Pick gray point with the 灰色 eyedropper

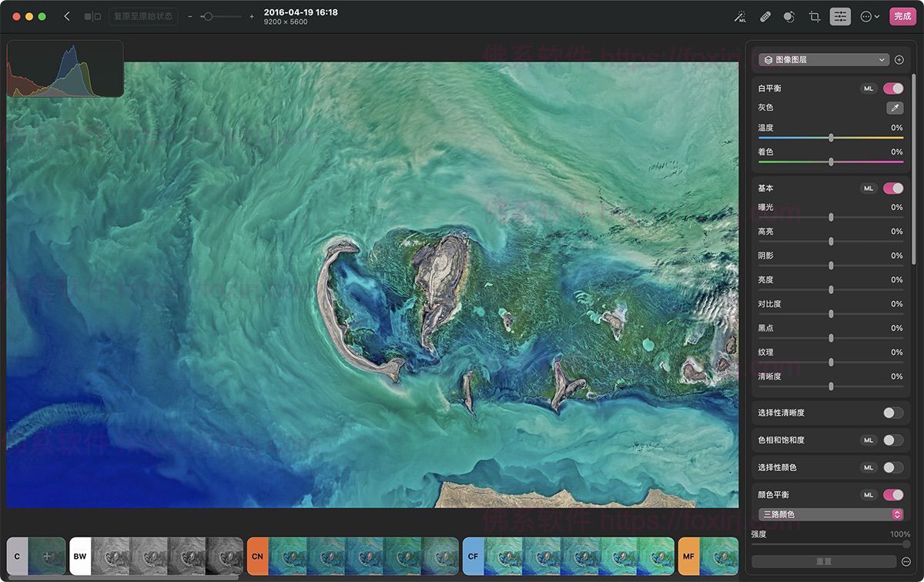pyautogui.click(x=894, y=108)
